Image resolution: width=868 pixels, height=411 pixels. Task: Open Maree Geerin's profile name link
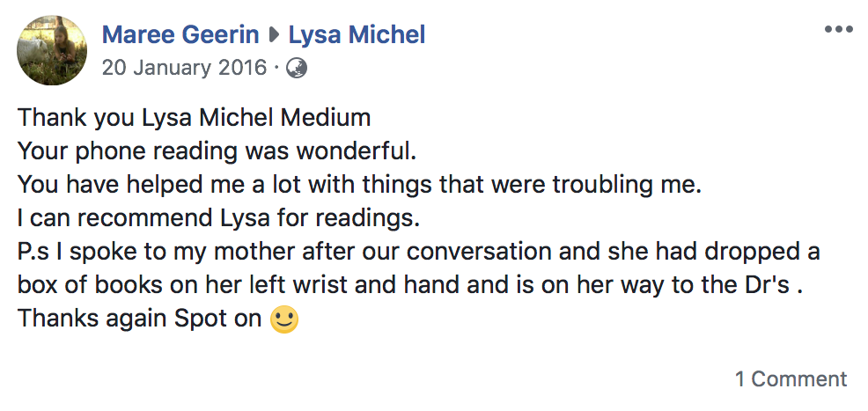(x=180, y=35)
